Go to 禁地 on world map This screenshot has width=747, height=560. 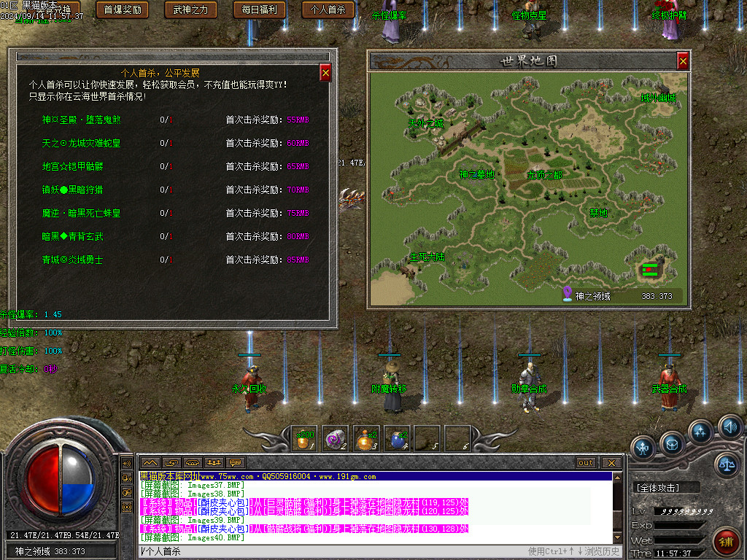pyautogui.click(x=598, y=213)
